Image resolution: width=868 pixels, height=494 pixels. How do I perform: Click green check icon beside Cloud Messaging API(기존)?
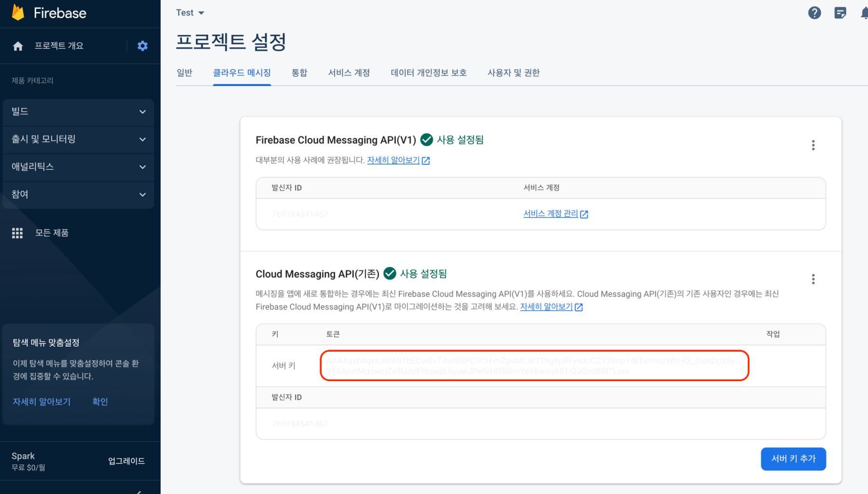[390, 274]
